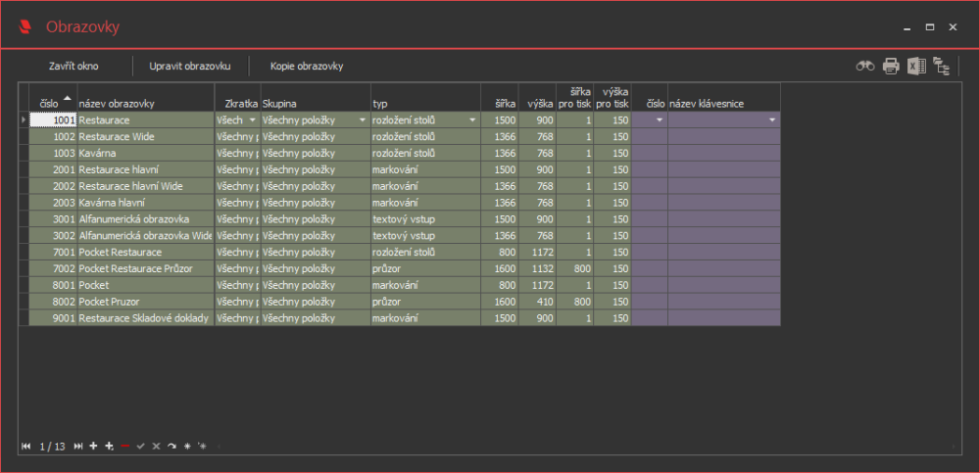Screen dimensions: 980x473
Task: Click number cell 9001
Action: [53, 318]
